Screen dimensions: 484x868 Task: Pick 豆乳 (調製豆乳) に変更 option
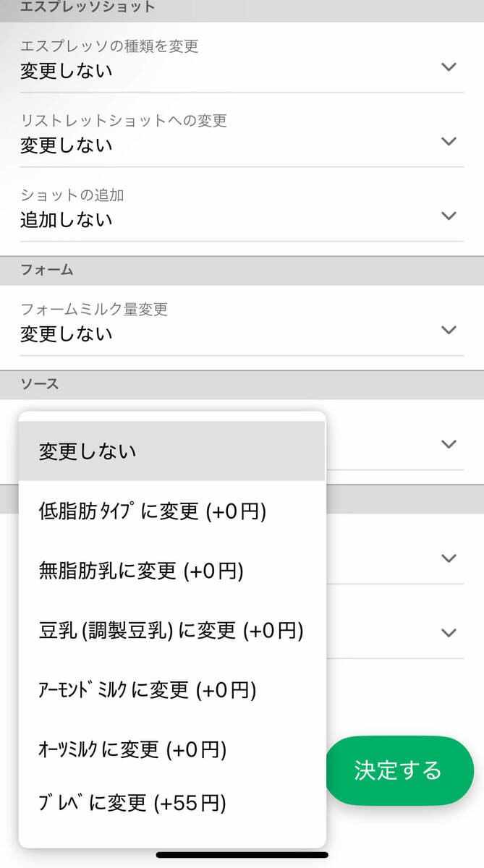click(171, 630)
